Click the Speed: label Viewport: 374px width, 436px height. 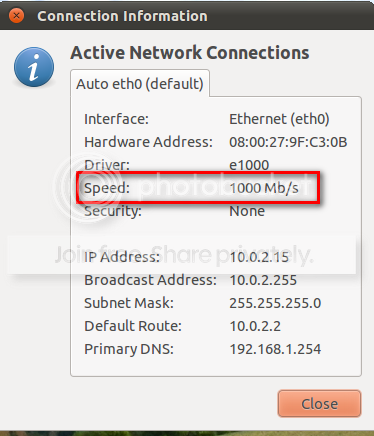[107, 188]
